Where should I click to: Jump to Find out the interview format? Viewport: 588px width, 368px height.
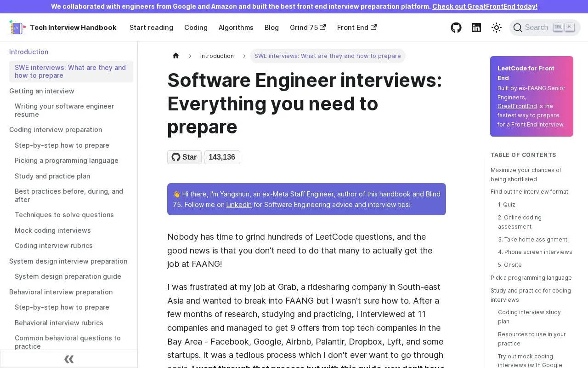(529, 192)
